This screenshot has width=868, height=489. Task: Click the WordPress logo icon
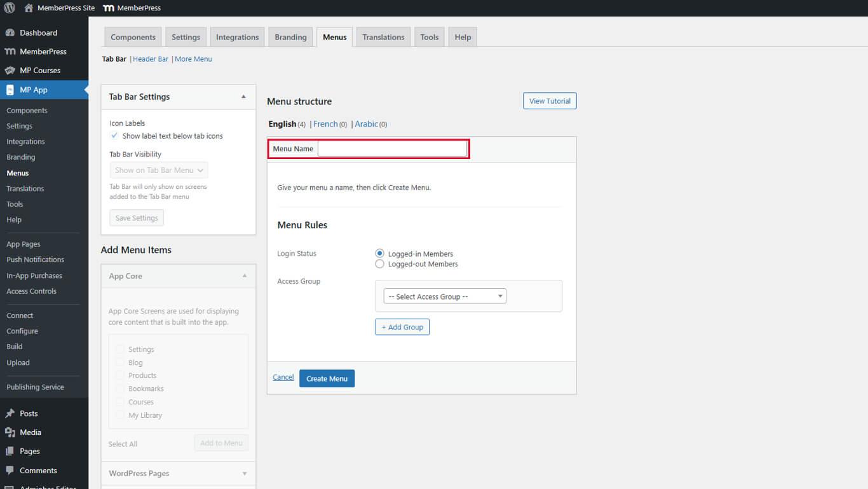[x=10, y=8]
